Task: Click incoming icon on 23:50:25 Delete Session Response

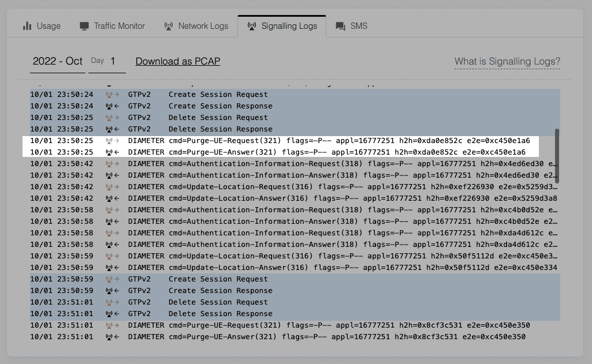Action: pos(112,129)
